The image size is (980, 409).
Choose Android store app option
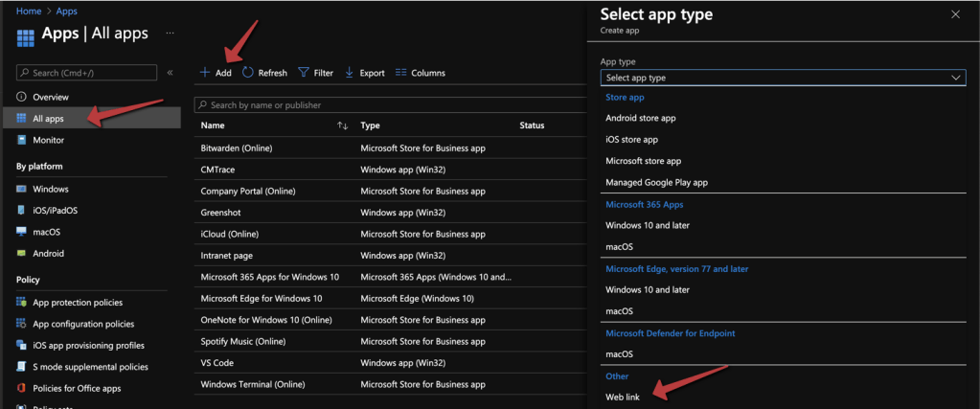pos(640,118)
